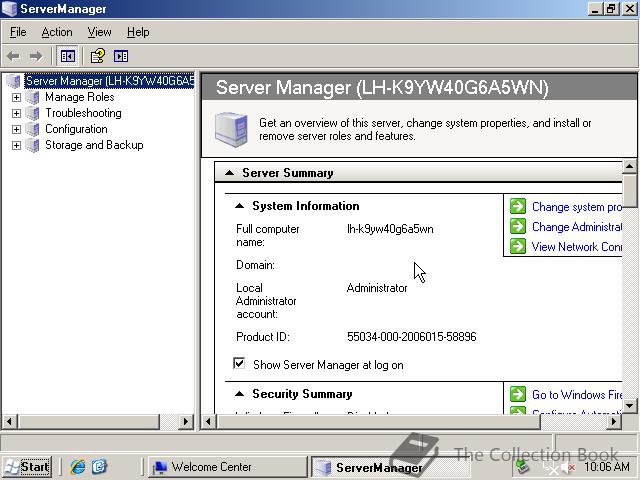Select Manage Roles in the tree
Screen dimensions: 640x480
[80, 97]
